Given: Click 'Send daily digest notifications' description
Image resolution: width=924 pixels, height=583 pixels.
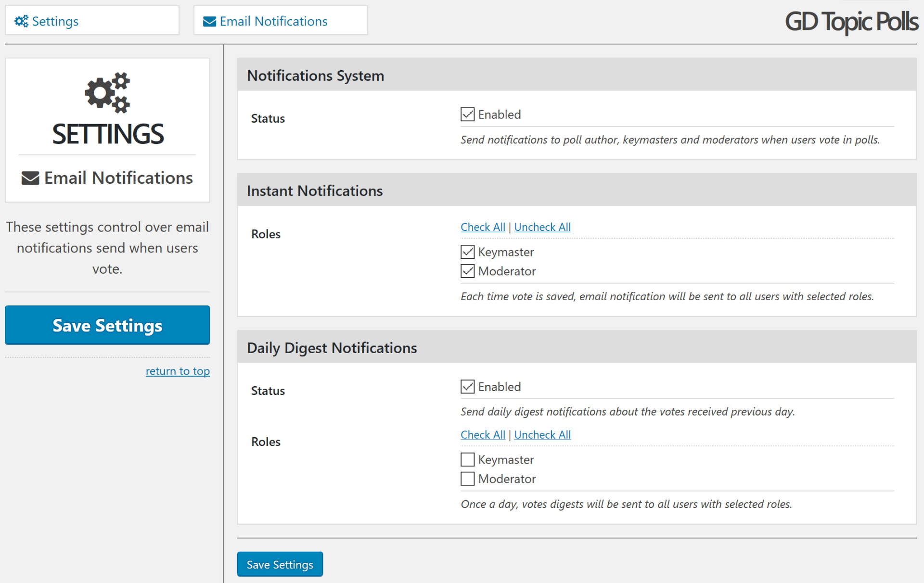Looking at the screenshot, I should click(x=628, y=412).
